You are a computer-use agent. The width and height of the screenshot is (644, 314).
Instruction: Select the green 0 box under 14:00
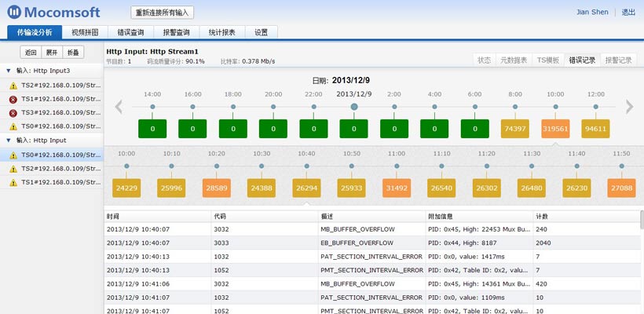coord(152,129)
